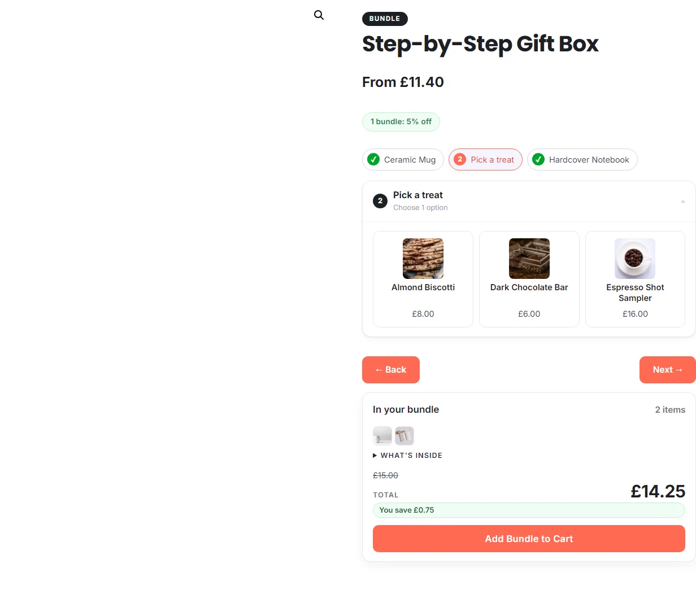The width and height of the screenshot is (696, 616).
Task: Choose the Dark Chocolate Bar £6.00 option
Action: coord(529,279)
